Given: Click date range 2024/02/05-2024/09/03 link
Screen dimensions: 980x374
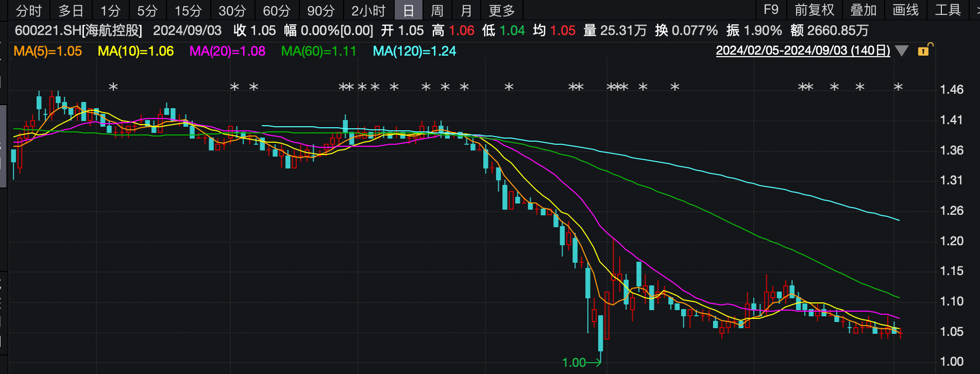Looking at the screenshot, I should [x=803, y=50].
